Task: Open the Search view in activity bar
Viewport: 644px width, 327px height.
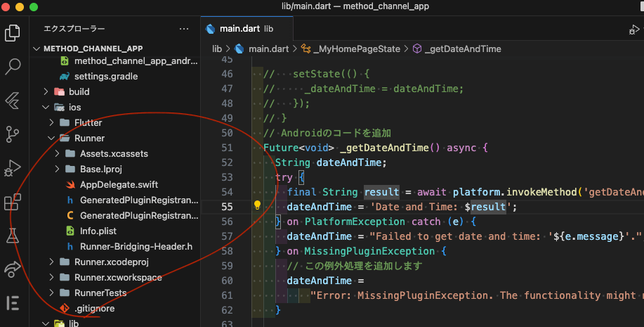Action: click(13, 67)
